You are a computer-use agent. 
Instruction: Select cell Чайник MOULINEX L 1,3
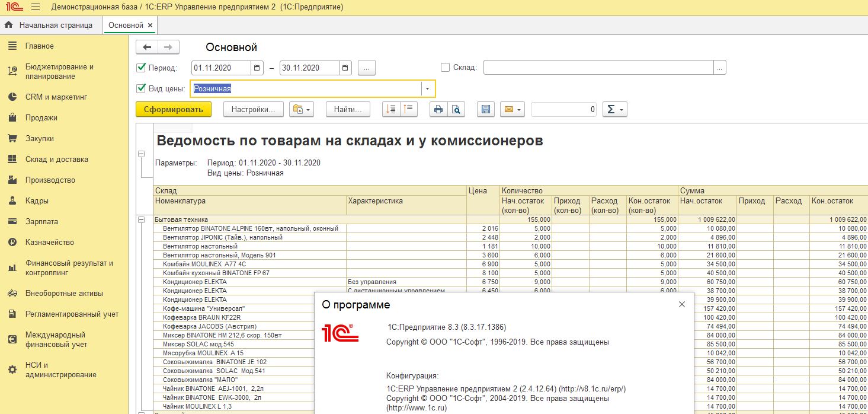233,406
